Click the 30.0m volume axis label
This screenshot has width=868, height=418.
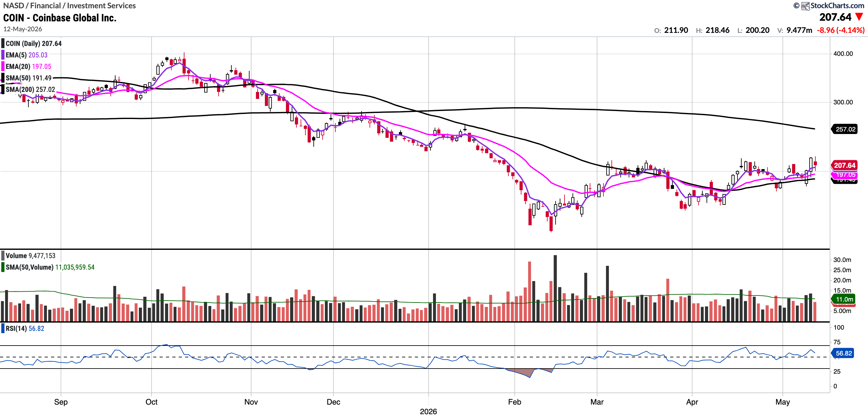pyautogui.click(x=842, y=260)
